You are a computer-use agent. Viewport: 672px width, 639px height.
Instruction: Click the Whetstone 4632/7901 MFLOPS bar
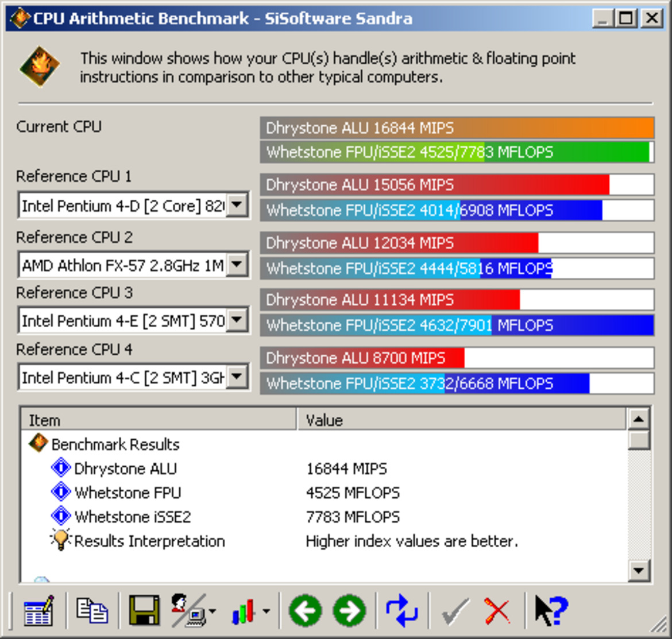[457, 325]
